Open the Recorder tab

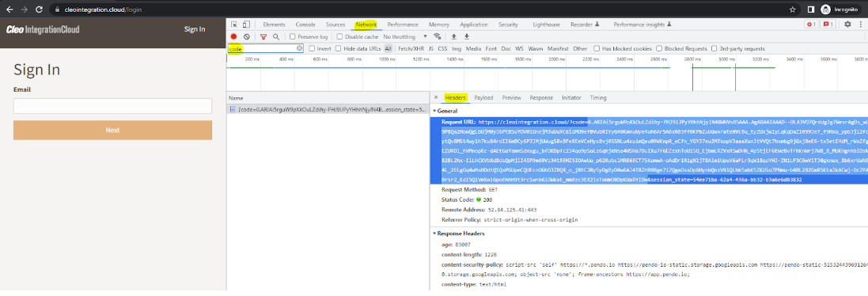(585, 25)
